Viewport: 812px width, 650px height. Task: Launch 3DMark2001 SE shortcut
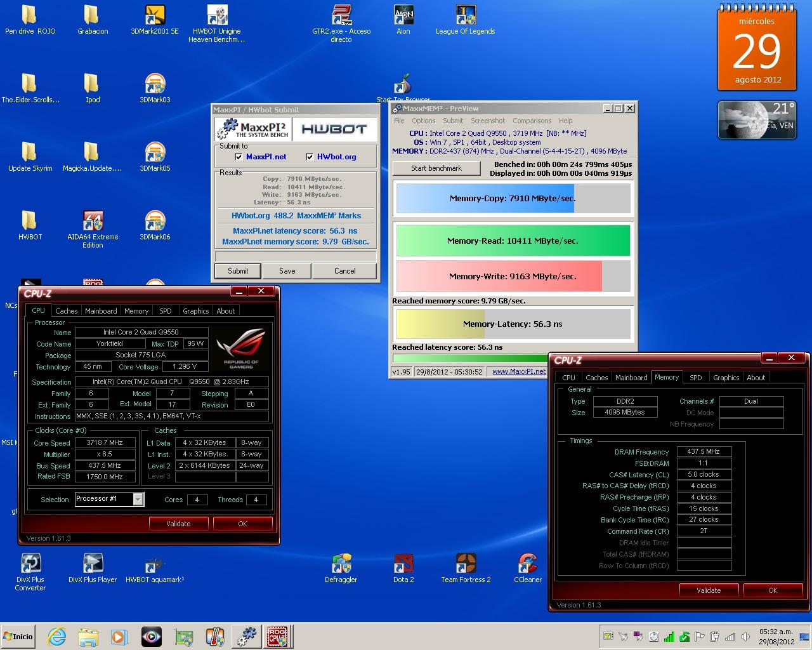coord(154,20)
